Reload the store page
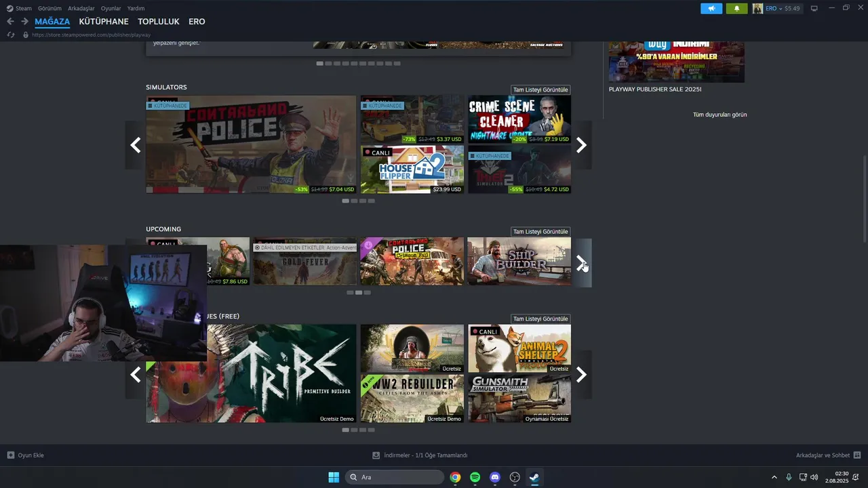Viewport: 868px width, 488px height. (10, 35)
